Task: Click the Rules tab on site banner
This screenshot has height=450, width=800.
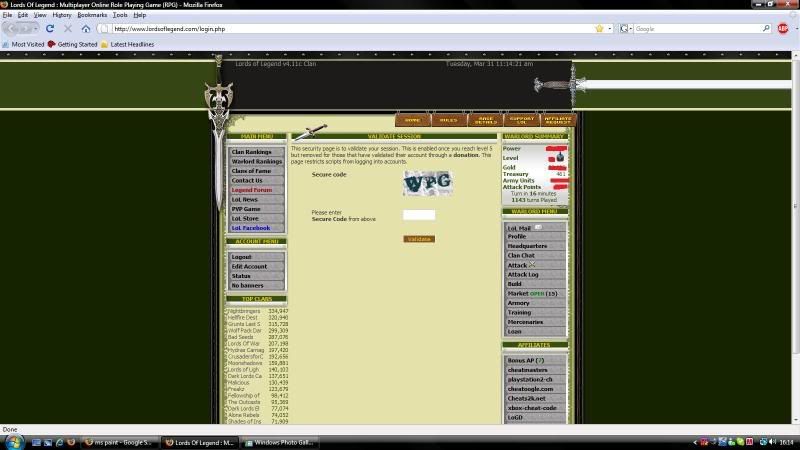Action: click(x=448, y=120)
